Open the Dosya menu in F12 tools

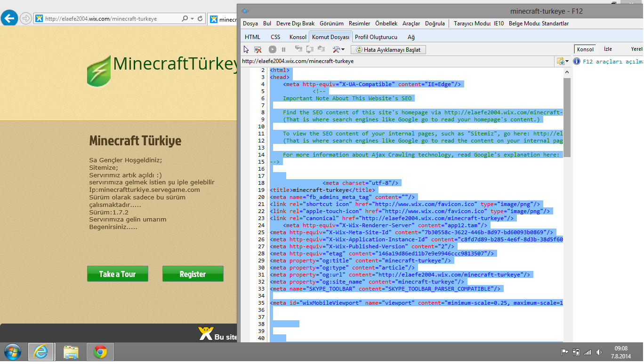point(250,24)
